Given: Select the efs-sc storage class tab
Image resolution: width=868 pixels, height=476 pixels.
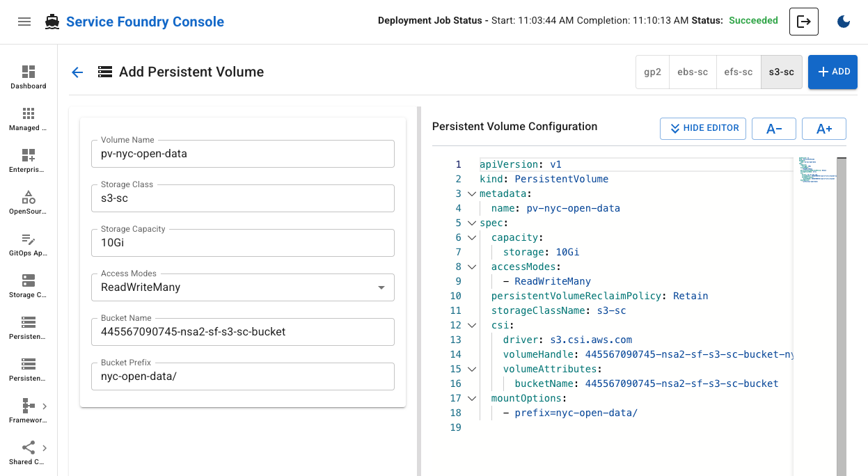Looking at the screenshot, I should coord(739,72).
